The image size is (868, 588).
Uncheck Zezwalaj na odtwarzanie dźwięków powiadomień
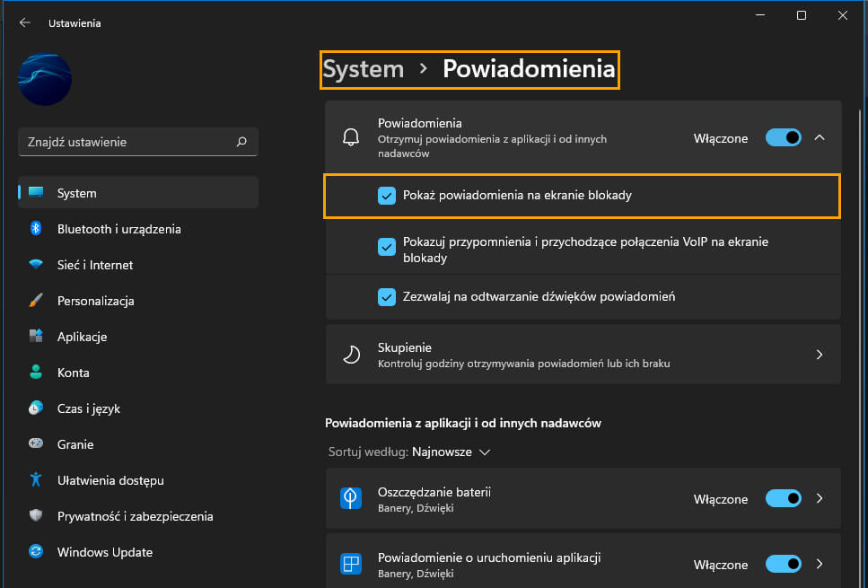(x=386, y=297)
